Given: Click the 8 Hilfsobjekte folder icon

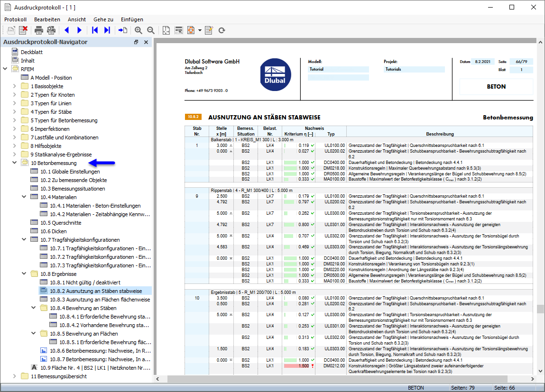Looking at the screenshot, I should pyautogui.click(x=25, y=146).
